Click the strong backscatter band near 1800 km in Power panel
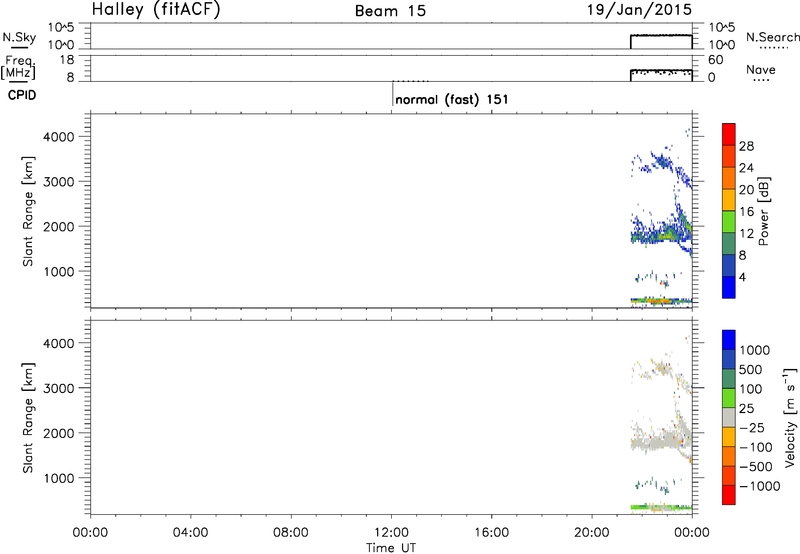 [661, 236]
